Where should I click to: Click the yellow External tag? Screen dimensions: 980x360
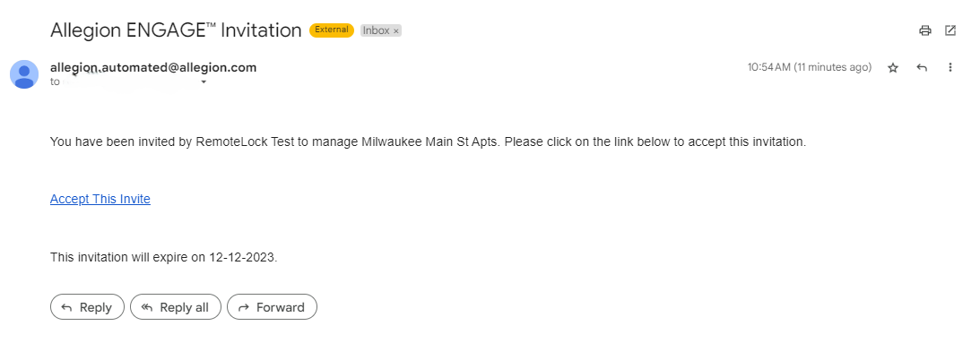332,30
